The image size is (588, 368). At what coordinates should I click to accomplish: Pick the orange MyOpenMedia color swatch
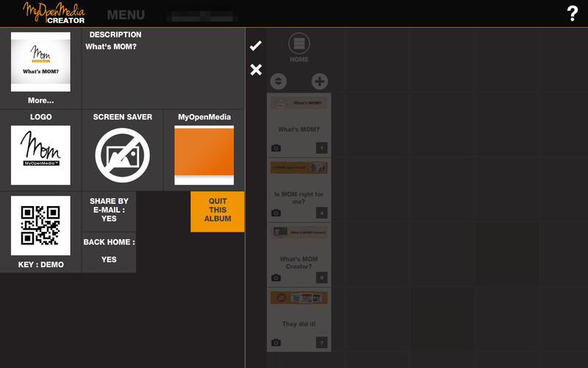[204, 155]
